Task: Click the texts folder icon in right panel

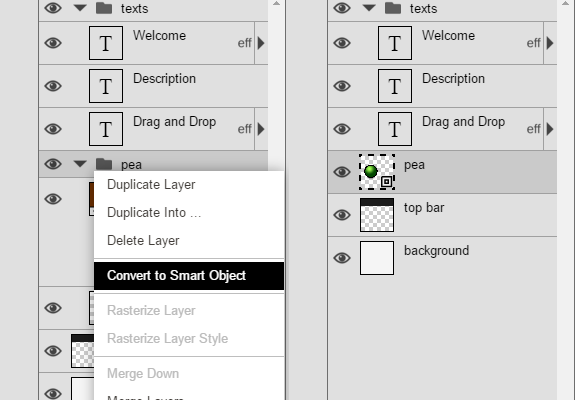Action: click(x=393, y=8)
